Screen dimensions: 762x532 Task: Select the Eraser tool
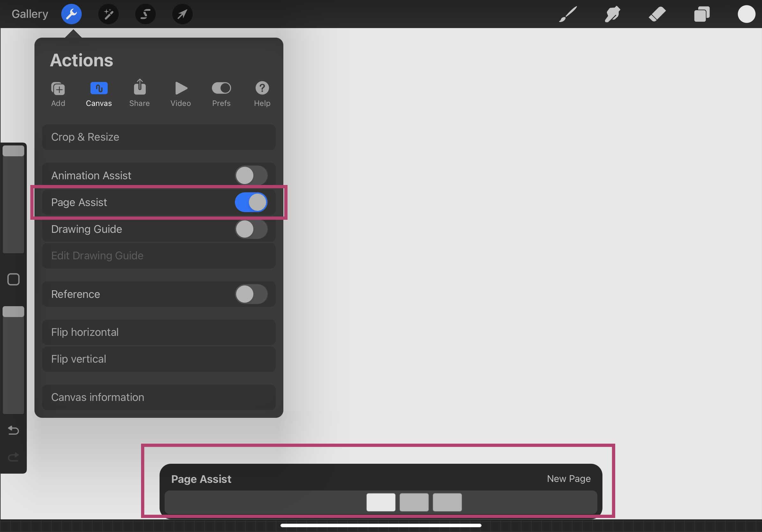click(x=657, y=14)
